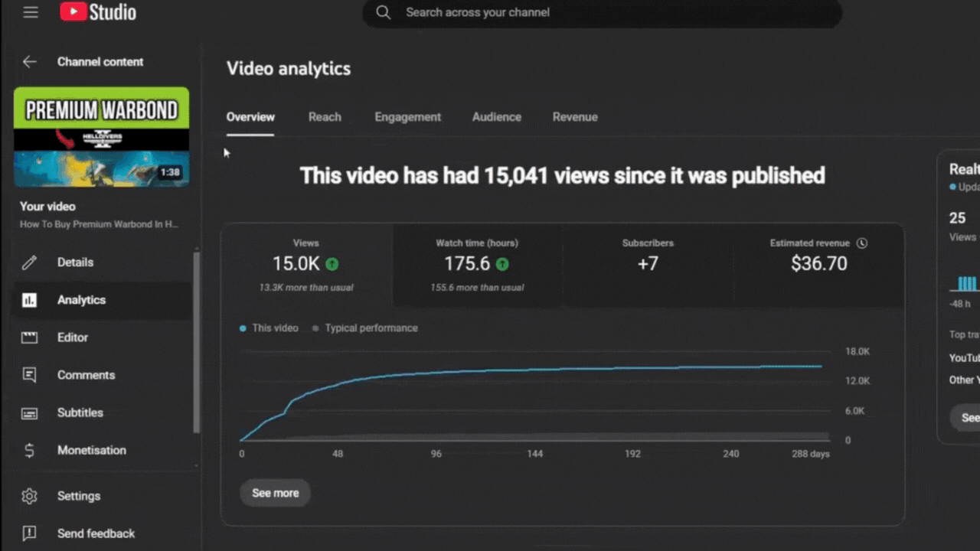Open the Subtitles section
Screen dimensions: 980x551
103,412
